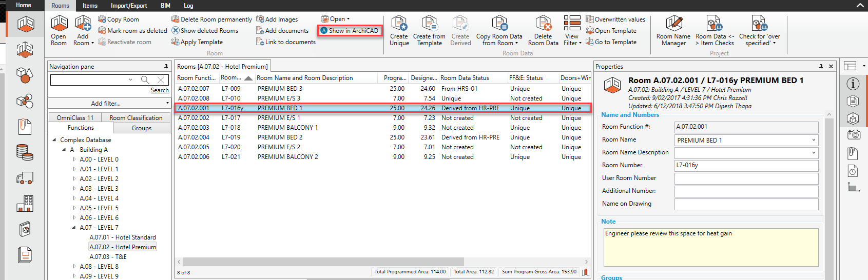Switch to the Items ribbon tab
This screenshot has width=868, height=280.
click(90, 6)
